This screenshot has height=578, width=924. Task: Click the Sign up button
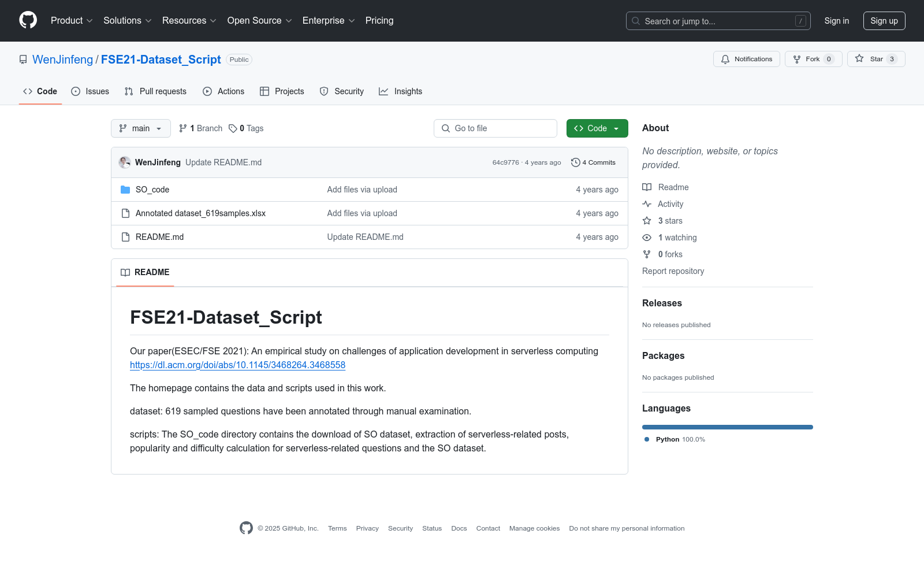(x=884, y=21)
